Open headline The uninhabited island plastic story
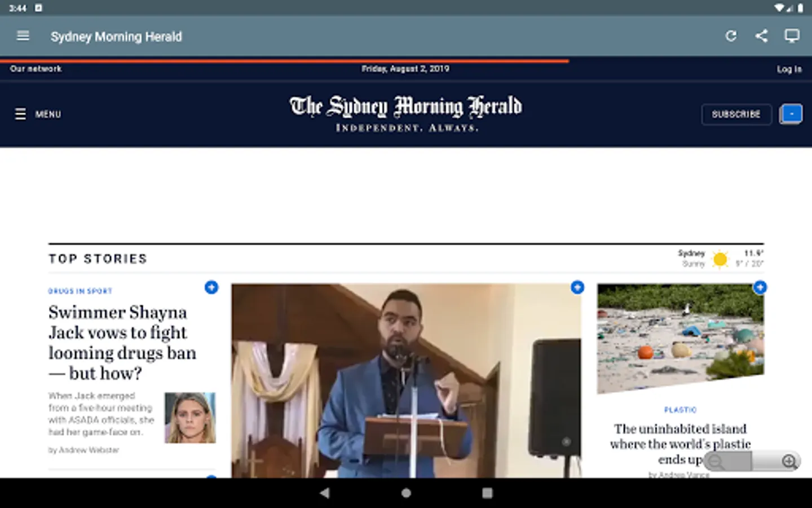The height and width of the screenshot is (508, 812). pos(680,444)
